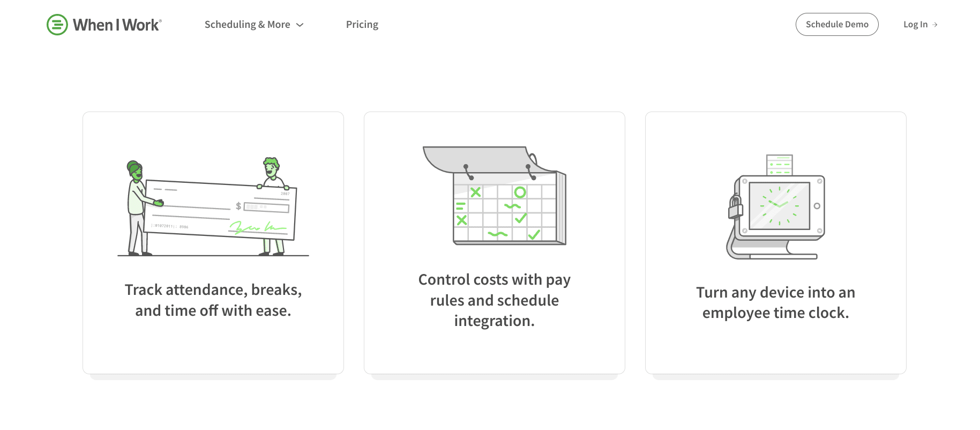Click the When I Work green logo icon
Screen dimensions: 980x430
(x=57, y=25)
